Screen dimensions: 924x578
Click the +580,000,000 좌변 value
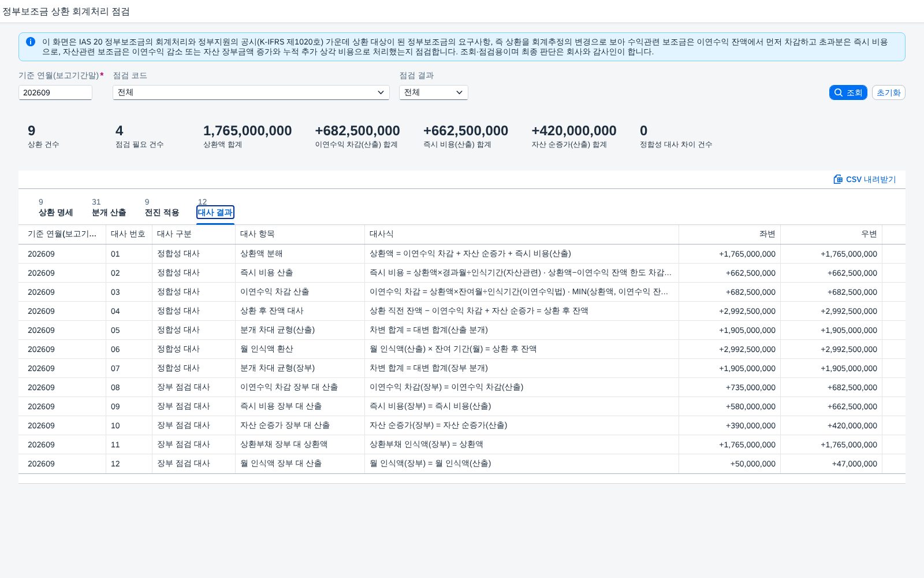(x=750, y=406)
